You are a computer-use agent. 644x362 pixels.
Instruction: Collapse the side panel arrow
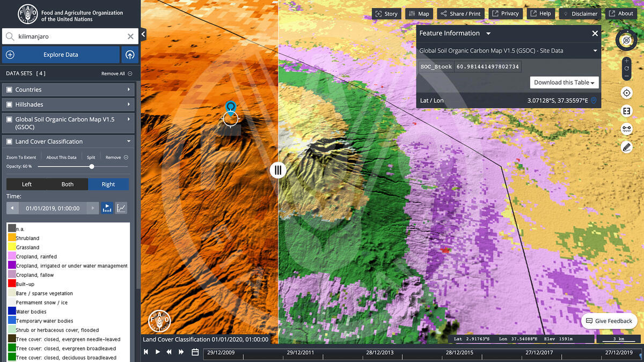pos(143,34)
